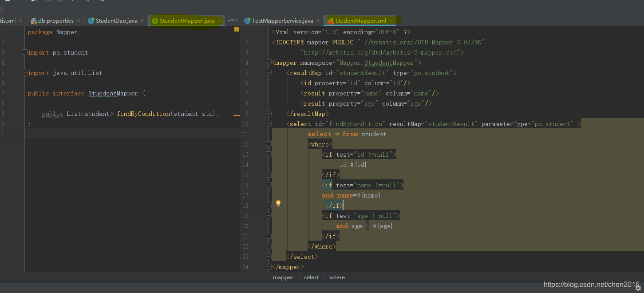The width and height of the screenshot is (644, 293).
Task: Click the parameterType value po.student
Action: pyautogui.click(x=553, y=124)
